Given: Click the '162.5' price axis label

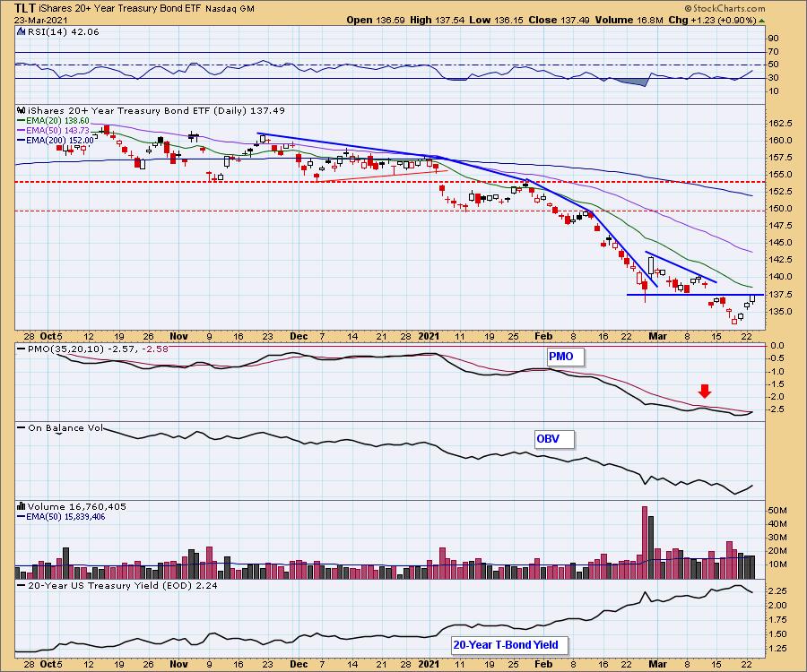Looking at the screenshot, I should 781,124.
